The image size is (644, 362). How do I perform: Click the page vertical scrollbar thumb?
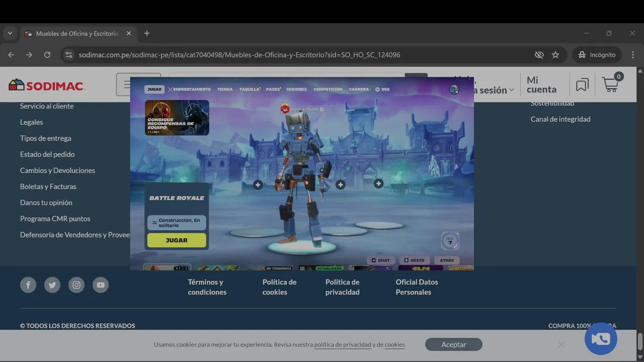click(x=640, y=341)
